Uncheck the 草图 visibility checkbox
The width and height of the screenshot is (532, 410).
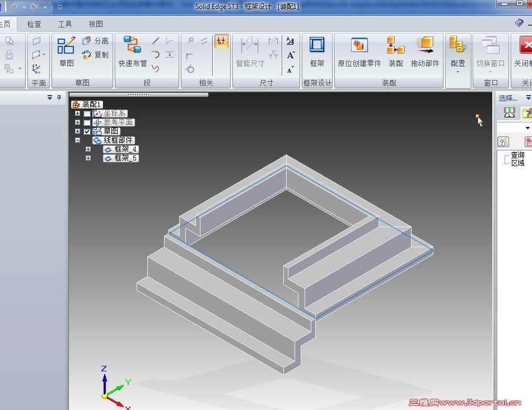(87, 131)
